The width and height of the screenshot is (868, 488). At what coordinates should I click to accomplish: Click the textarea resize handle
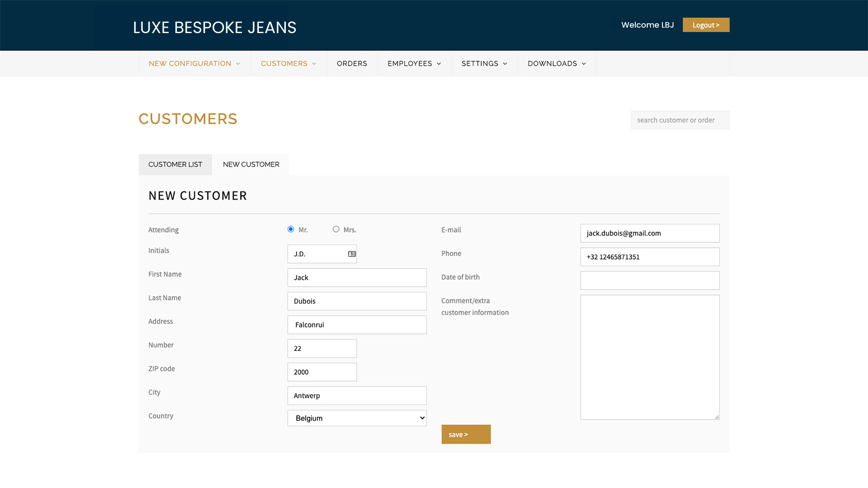pyautogui.click(x=716, y=416)
